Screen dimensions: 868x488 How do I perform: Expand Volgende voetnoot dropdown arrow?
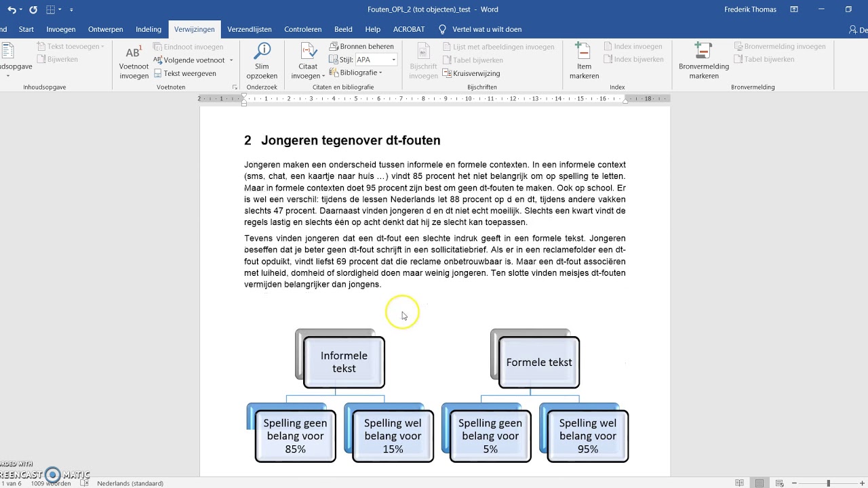tap(231, 60)
